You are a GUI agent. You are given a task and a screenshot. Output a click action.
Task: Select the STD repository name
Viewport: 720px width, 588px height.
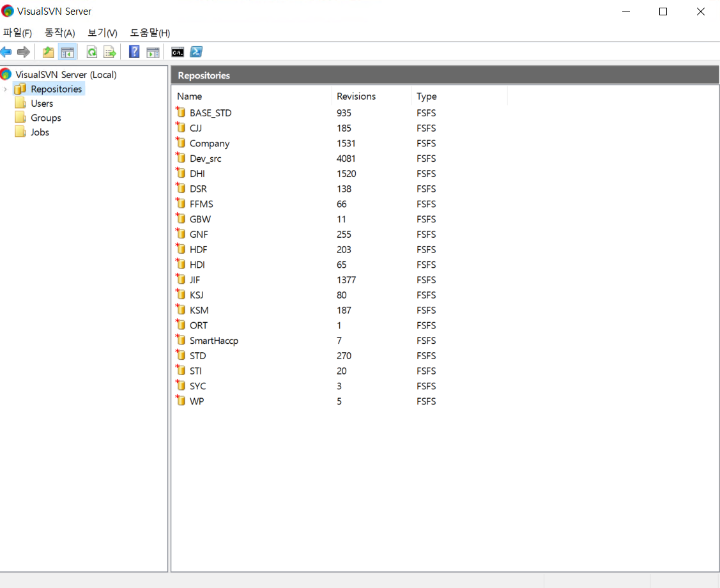[x=198, y=355]
